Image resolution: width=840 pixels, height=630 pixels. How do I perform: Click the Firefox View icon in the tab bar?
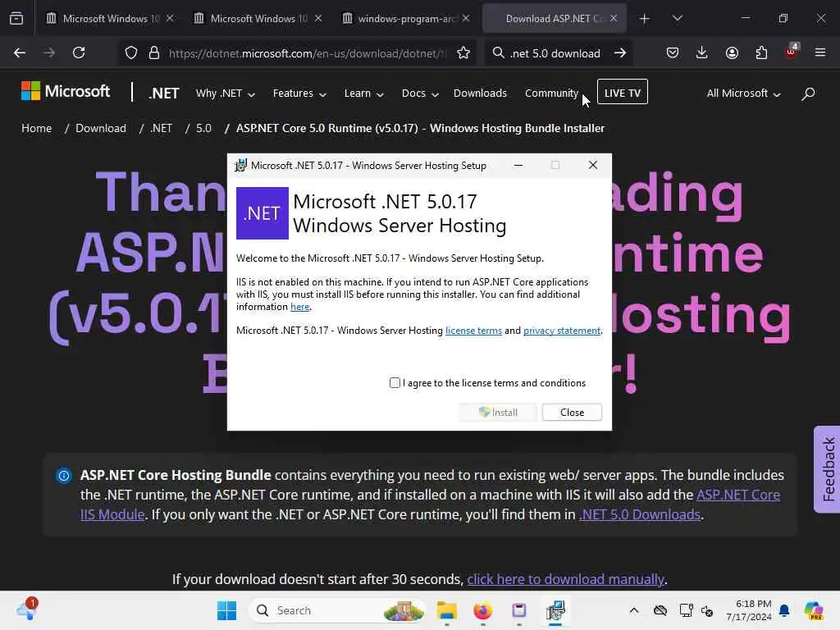coord(16,19)
